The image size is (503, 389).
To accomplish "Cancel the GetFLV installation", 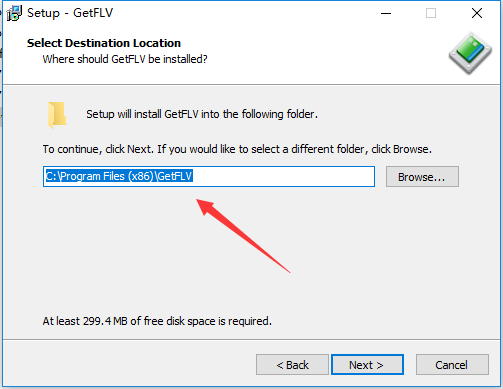I will tap(452, 365).
